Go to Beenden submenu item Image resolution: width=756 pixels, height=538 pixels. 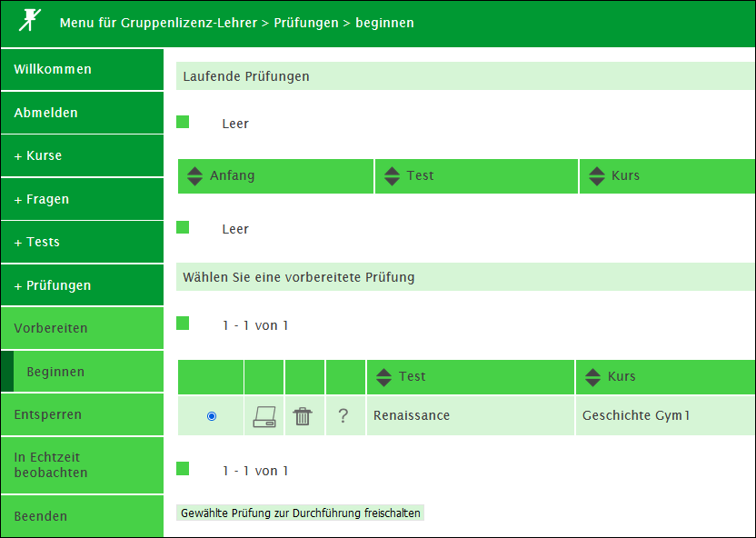point(82,516)
